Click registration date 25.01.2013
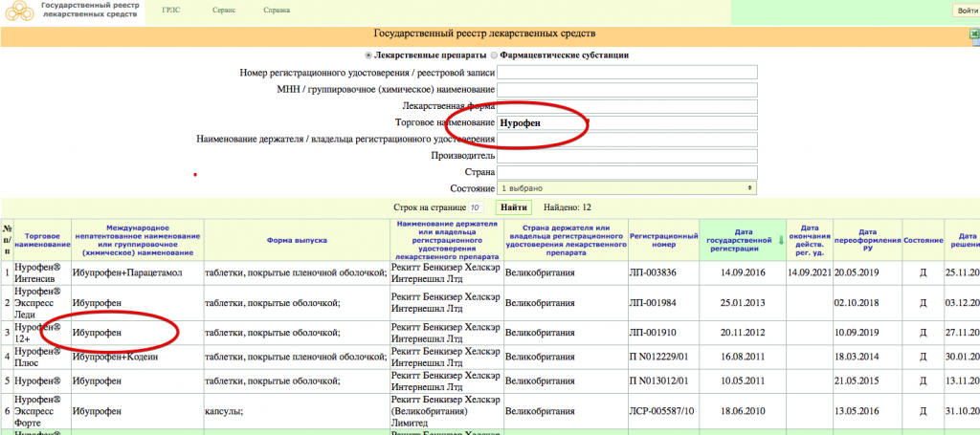The height and width of the screenshot is (435, 980). coord(742,303)
